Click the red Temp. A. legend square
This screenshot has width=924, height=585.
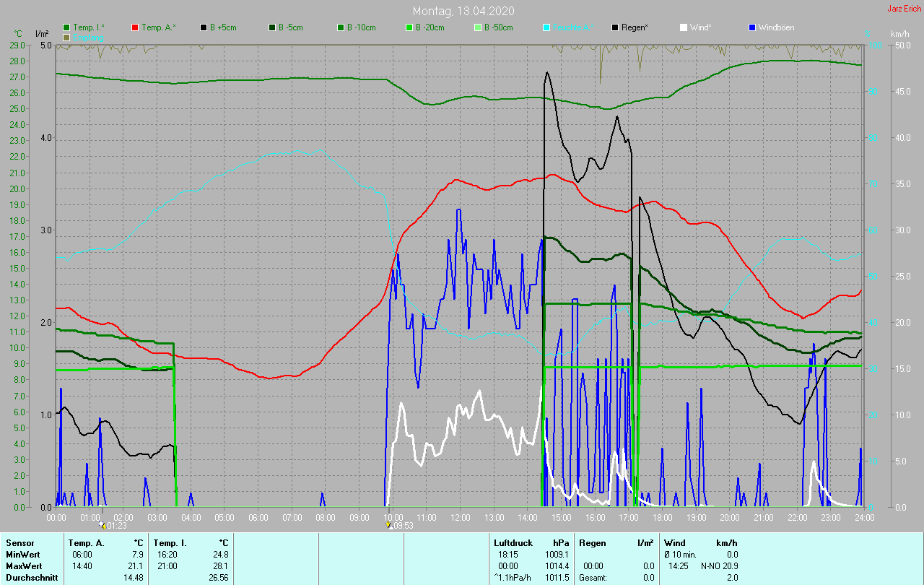tap(135, 27)
